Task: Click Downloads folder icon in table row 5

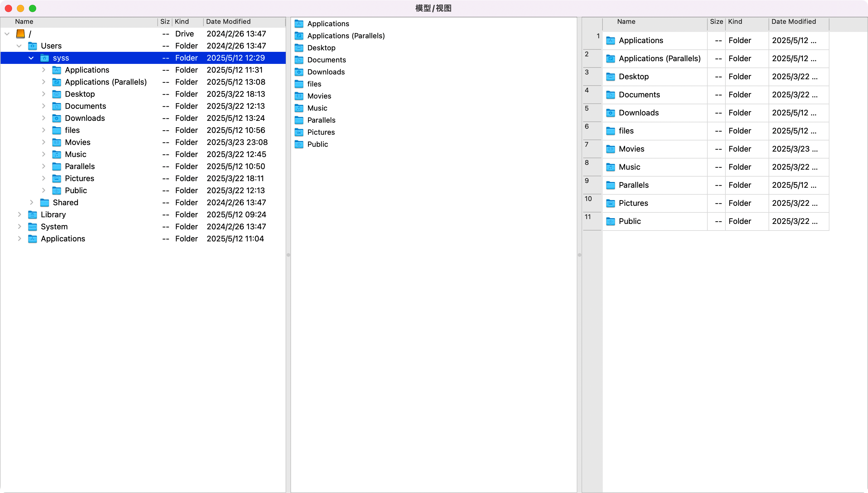Action: [610, 113]
